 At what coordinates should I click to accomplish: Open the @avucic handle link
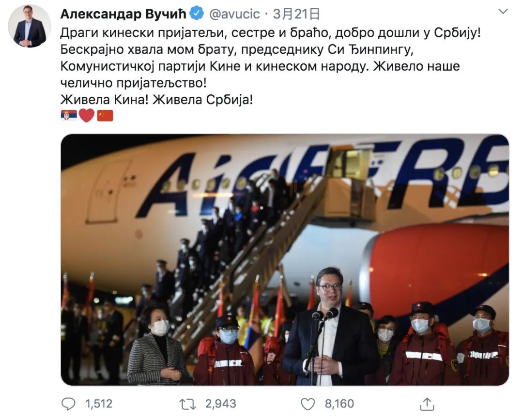pyautogui.click(x=234, y=14)
